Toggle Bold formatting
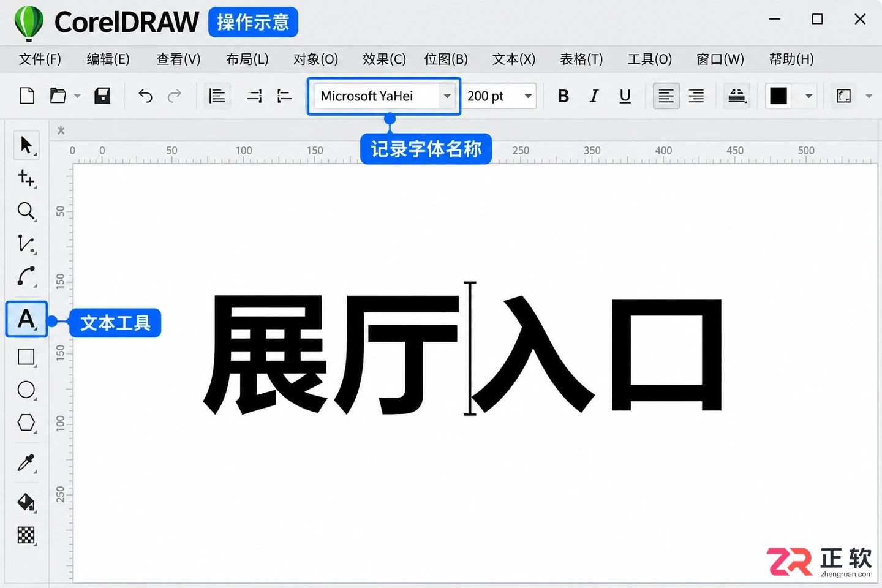Image resolution: width=882 pixels, height=588 pixels. point(563,96)
